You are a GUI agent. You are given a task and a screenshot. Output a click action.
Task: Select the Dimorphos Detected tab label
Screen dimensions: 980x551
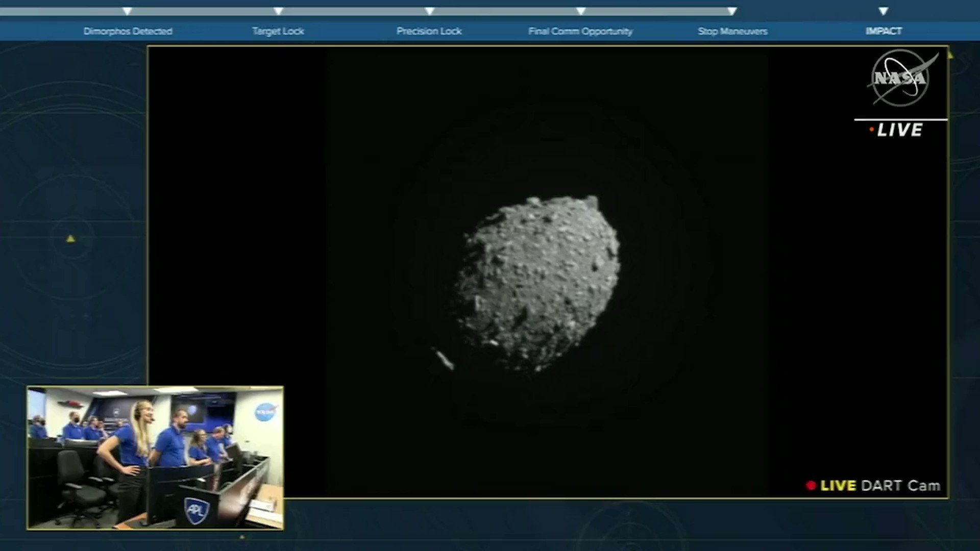129,31
